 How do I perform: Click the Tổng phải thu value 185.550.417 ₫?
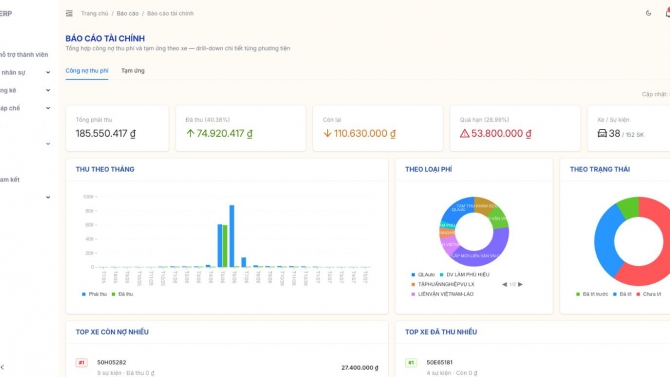[x=106, y=134]
